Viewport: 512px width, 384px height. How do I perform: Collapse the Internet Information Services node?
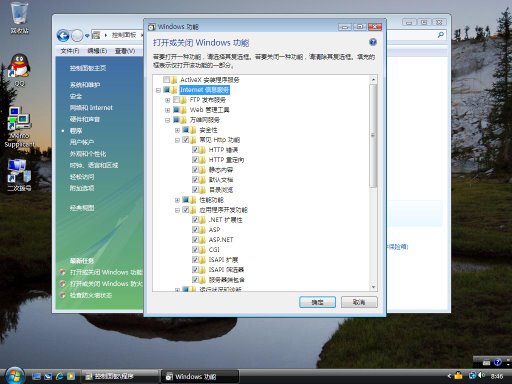158,90
